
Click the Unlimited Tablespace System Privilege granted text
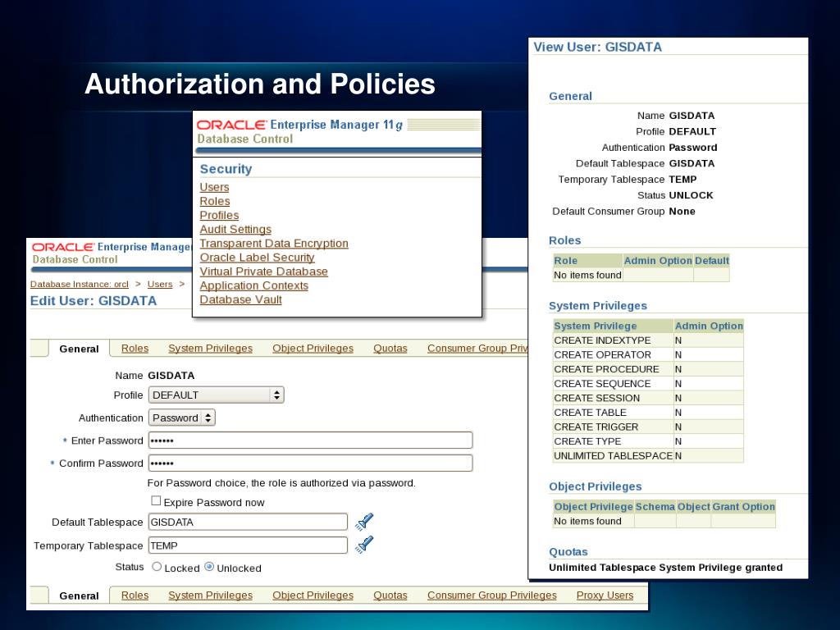click(665, 568)
